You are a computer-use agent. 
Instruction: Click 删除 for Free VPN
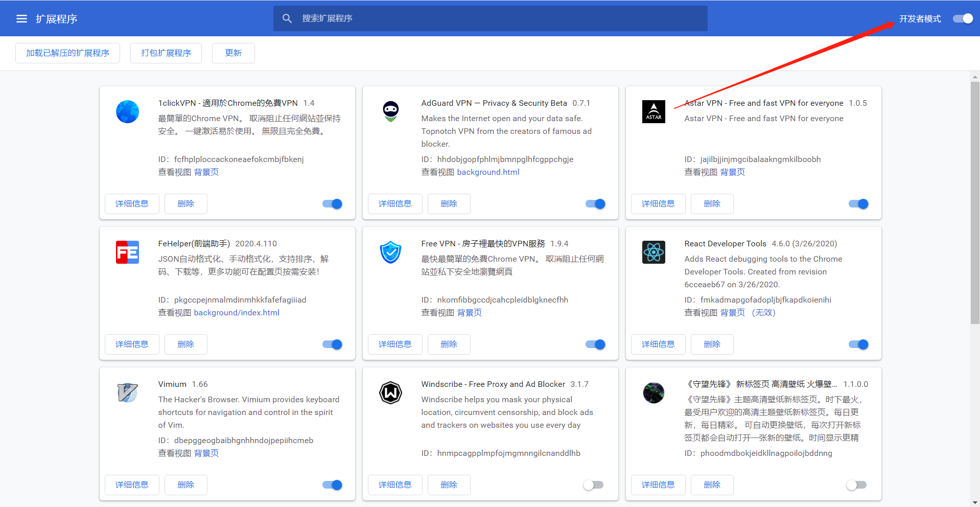tap(449, 344)
